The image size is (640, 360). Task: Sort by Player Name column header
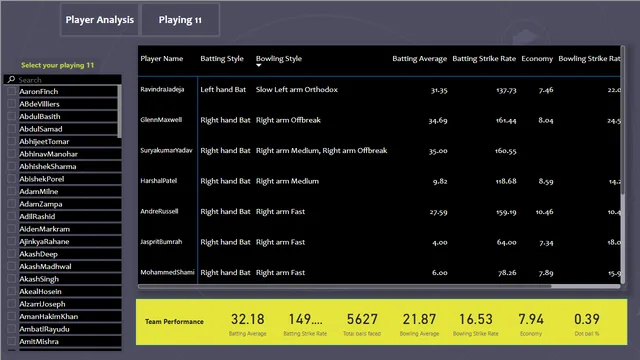[162, 58]
